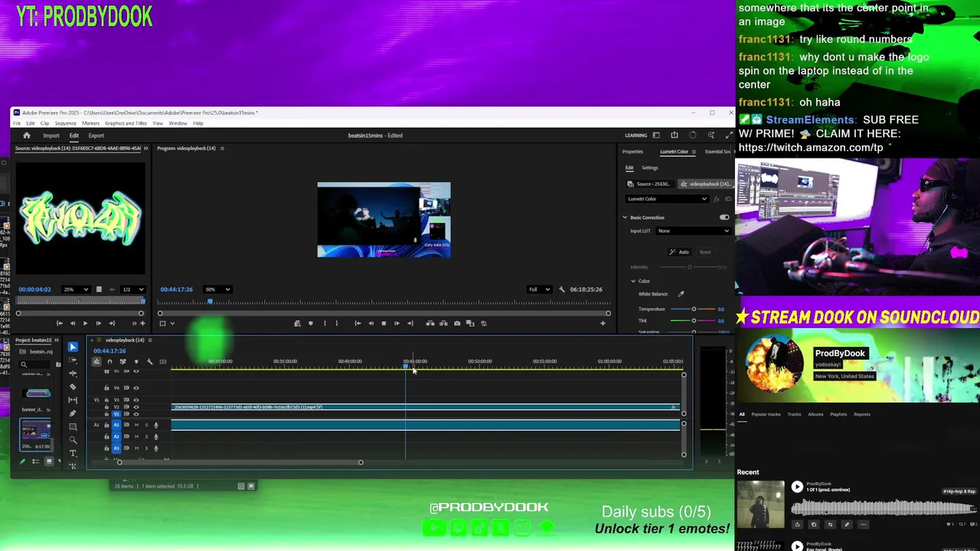This screenshot has width=980, height=551.
Task: Stop playback in the Program monitor
Action: click(x=384, y=323)
